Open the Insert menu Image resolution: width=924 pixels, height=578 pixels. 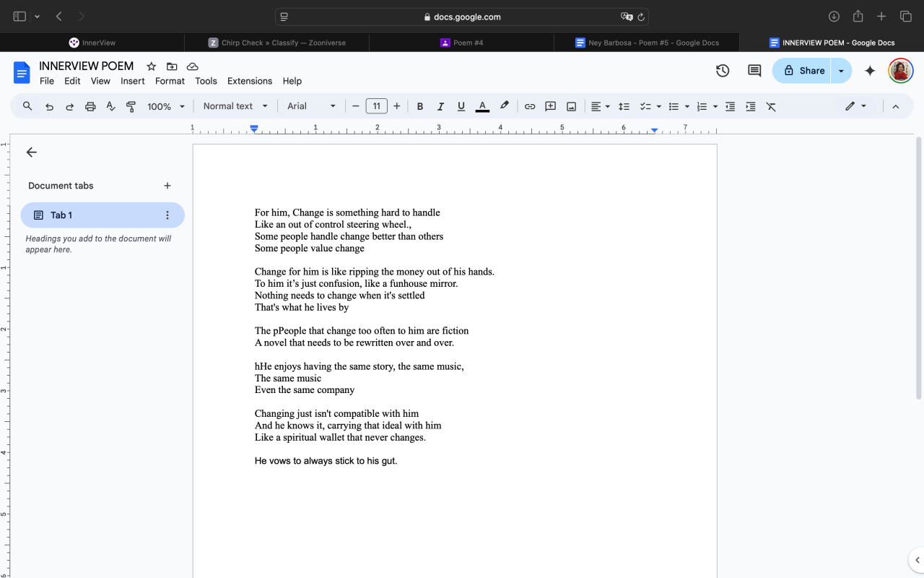(133, 81)
